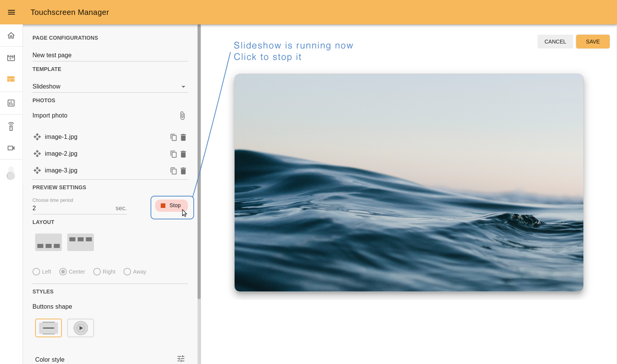Click the slideshow preview image
This screenshot has width=617, height=364.
click(409, 183)
